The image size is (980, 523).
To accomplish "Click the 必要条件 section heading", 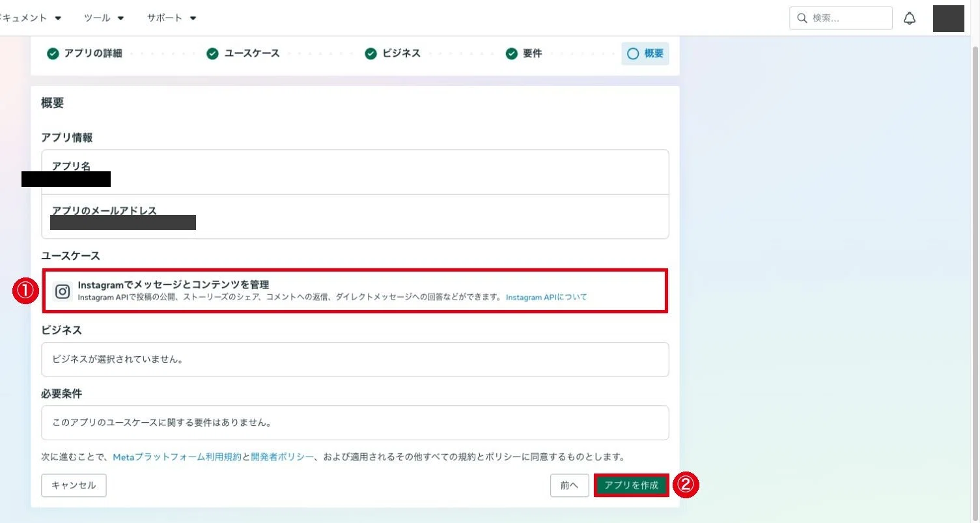I will (61, 394).
